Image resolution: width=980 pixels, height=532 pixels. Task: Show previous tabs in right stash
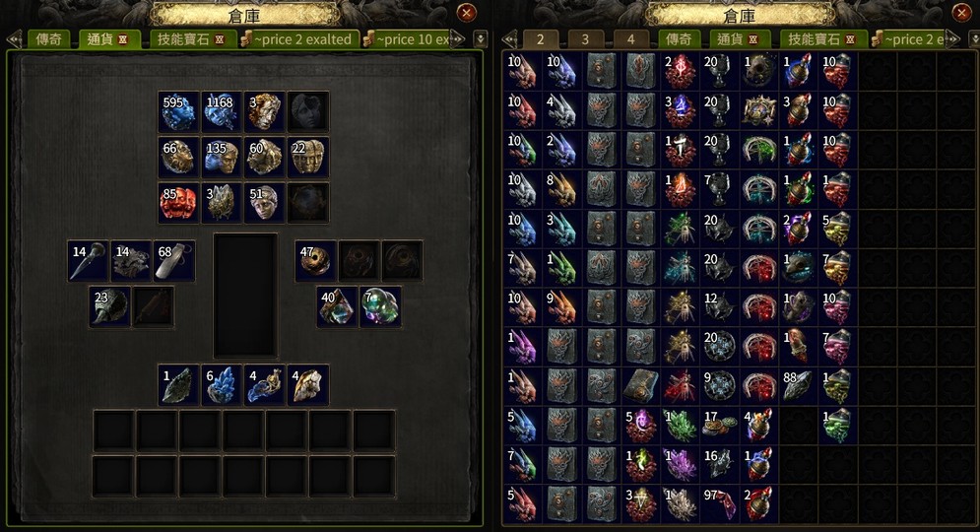[x=510, y=38]
